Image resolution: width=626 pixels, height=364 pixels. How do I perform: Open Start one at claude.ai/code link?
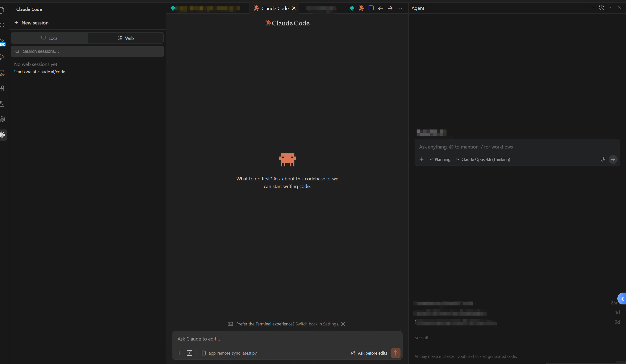click(x=40, y=72)
